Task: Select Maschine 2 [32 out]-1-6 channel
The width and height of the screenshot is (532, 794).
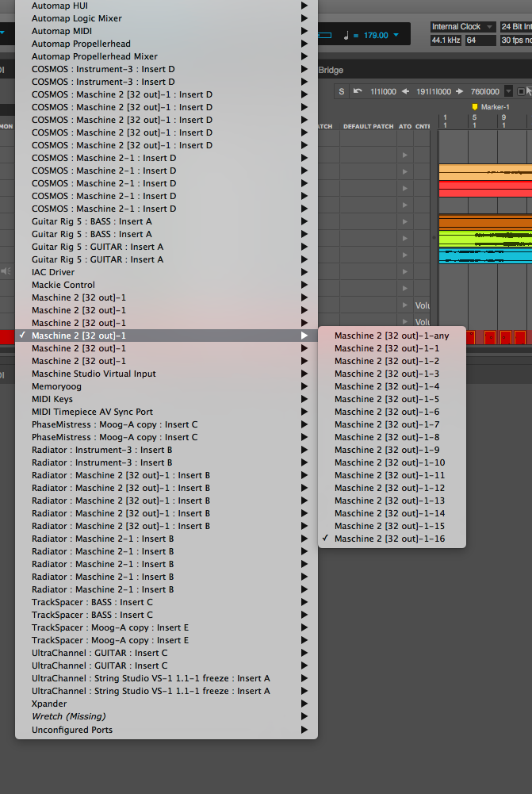Action: pos(392,412)
